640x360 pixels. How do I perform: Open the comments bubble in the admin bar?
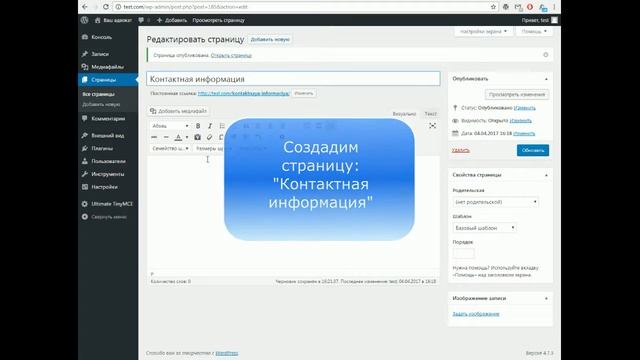click(x=141, y=20)
